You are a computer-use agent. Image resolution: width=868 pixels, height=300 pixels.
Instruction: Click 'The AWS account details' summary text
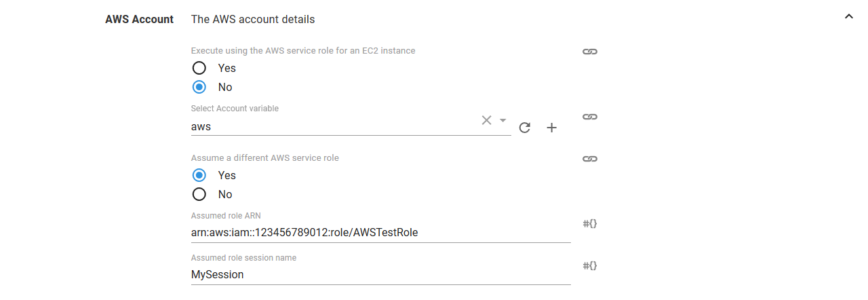253,20
